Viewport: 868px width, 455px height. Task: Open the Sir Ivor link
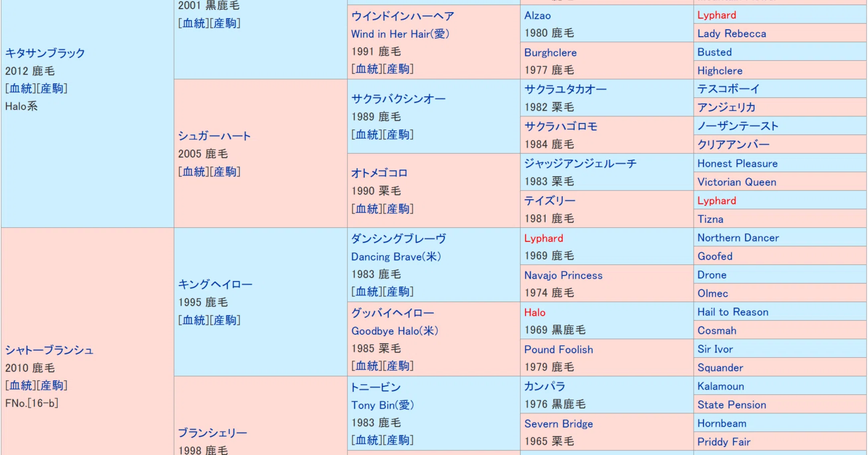pos(715,350)
